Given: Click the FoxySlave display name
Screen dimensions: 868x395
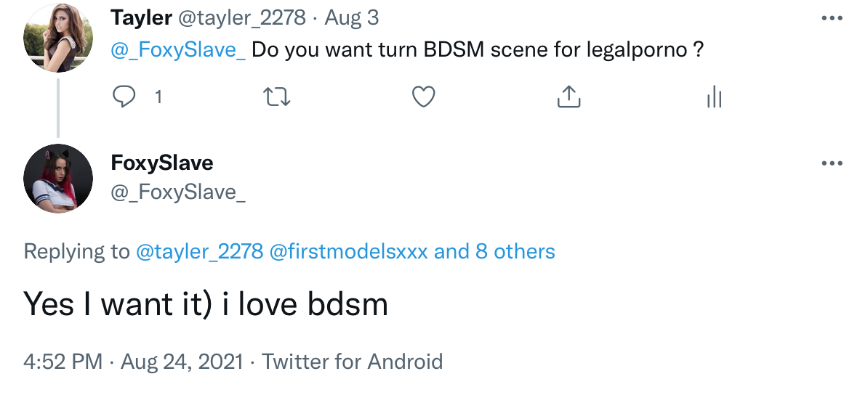Looking at the screenshot, I should (x=161, y=163).
